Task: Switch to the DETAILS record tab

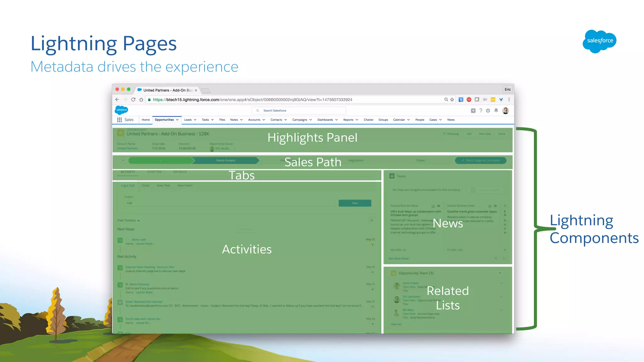Action: pyautogui.click(x=180, y=172)
